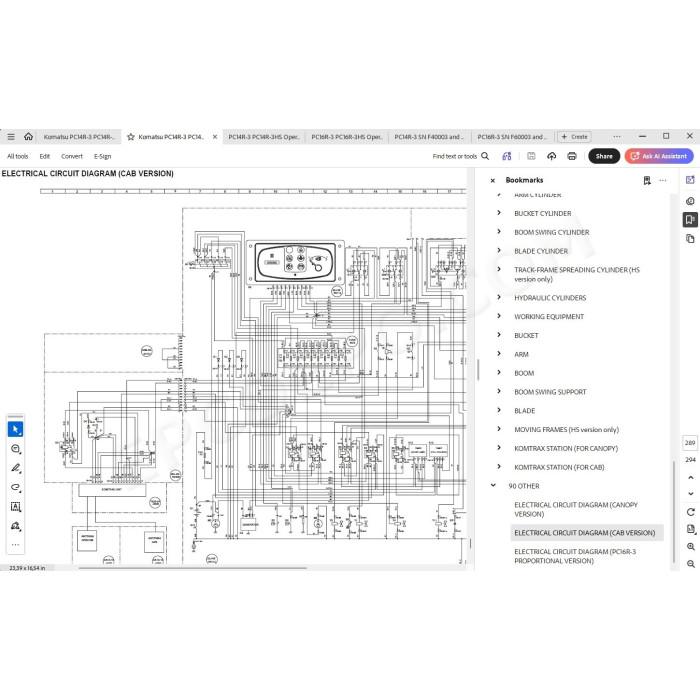Switch to PC14R-3 PC14R-3HS Oper. tab
The height and width of the screenshot is (700, 700).
263,137
